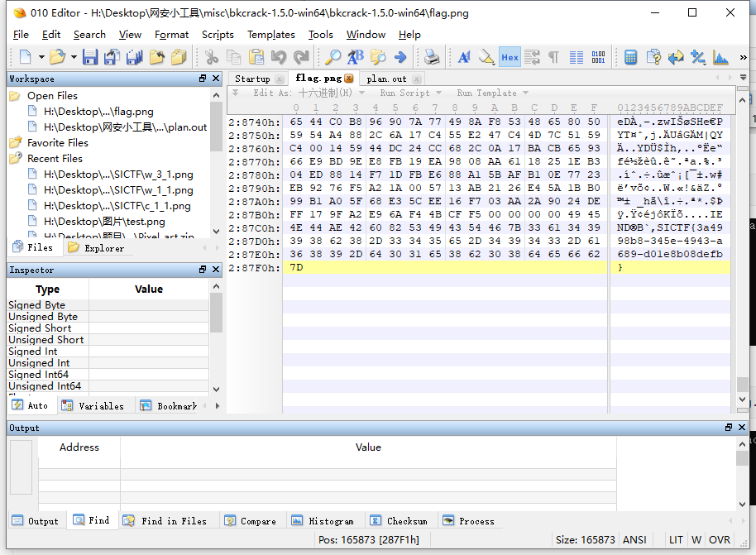756x555 pixels.
Task: Click the Undo arrow icon
Action: point(279,57)
